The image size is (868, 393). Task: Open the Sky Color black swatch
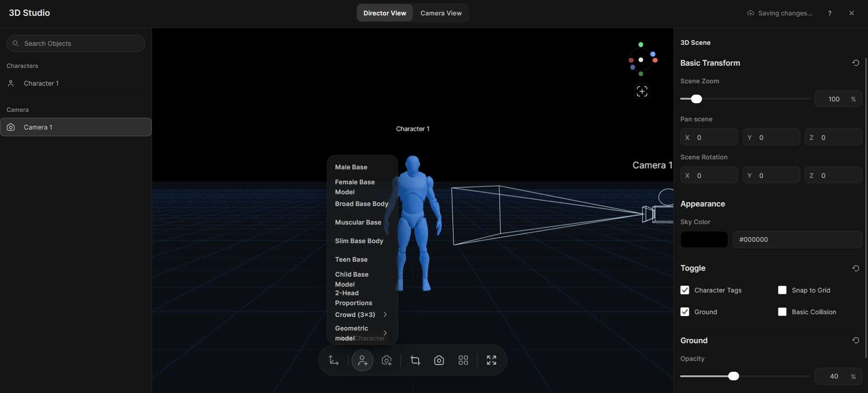click(704, 240)
